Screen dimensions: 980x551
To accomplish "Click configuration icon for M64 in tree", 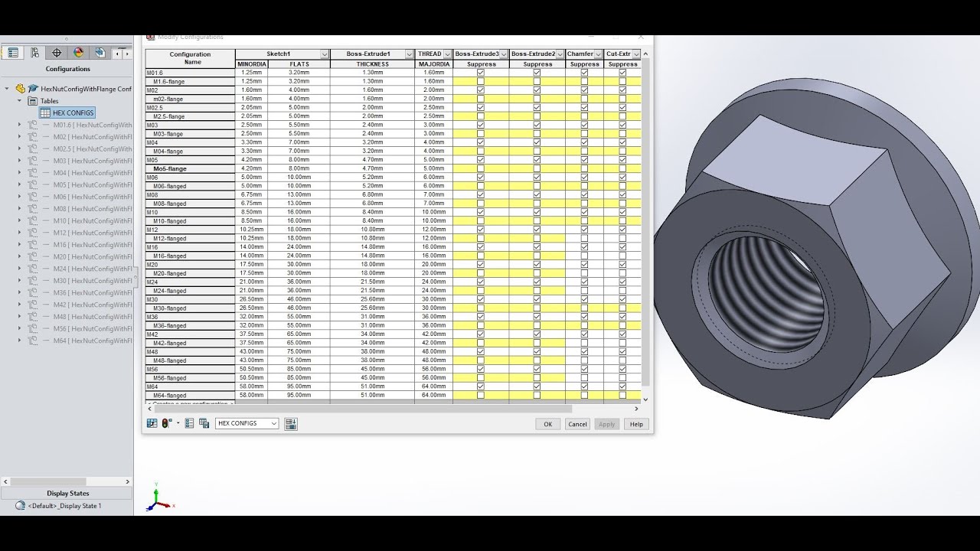I will [33, 341].
